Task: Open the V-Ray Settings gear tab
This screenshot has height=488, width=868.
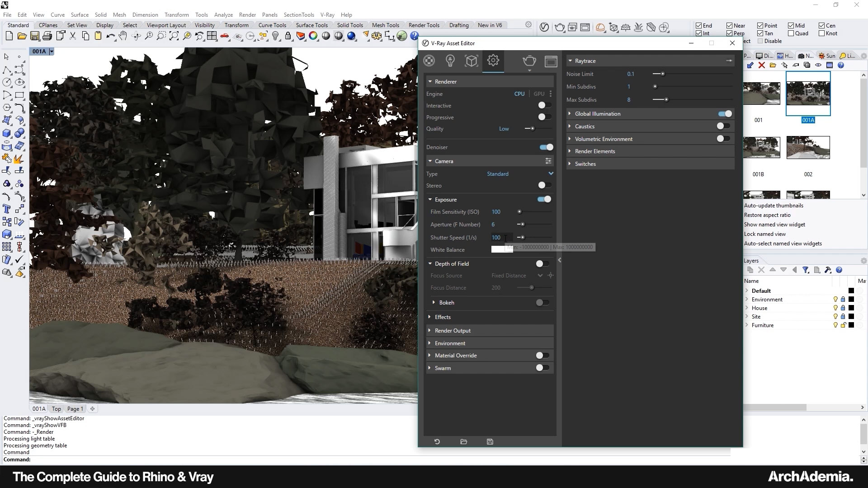Action: 493,61
